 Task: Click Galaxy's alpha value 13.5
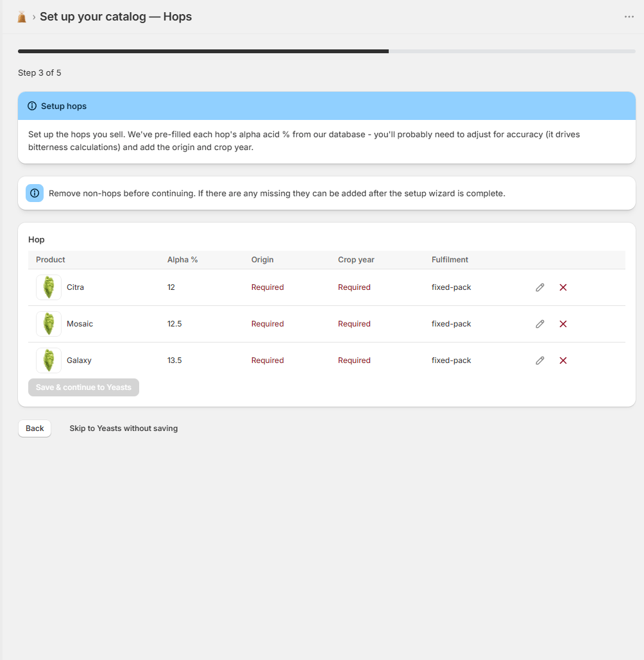coord(174,360)
